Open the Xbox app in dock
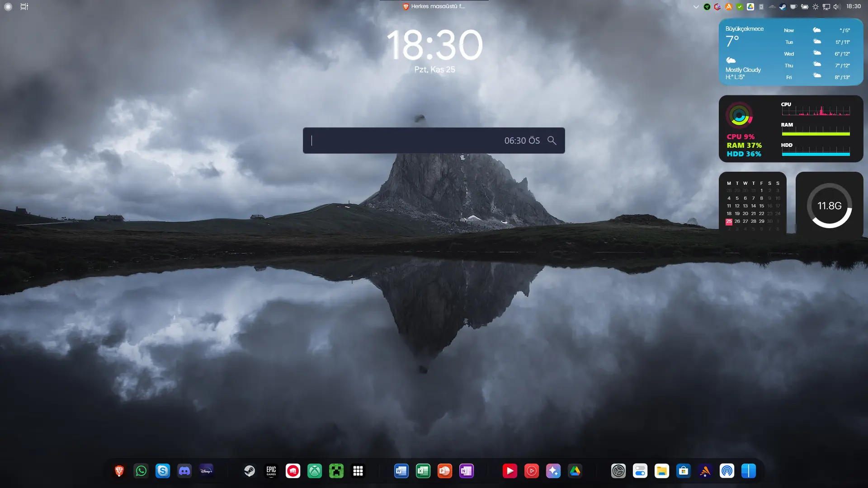This screenshot has width=868, height=488. 315,471
